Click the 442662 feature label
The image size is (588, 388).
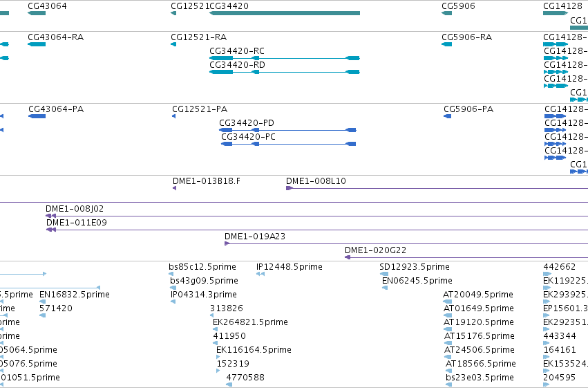coord(560,267)
